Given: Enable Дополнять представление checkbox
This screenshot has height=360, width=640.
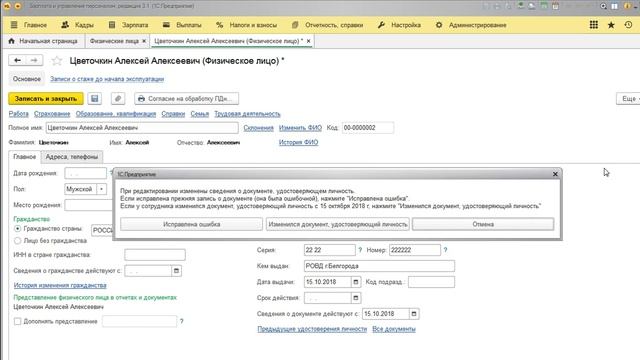Looking at the screenshot, I should point(18,322).
